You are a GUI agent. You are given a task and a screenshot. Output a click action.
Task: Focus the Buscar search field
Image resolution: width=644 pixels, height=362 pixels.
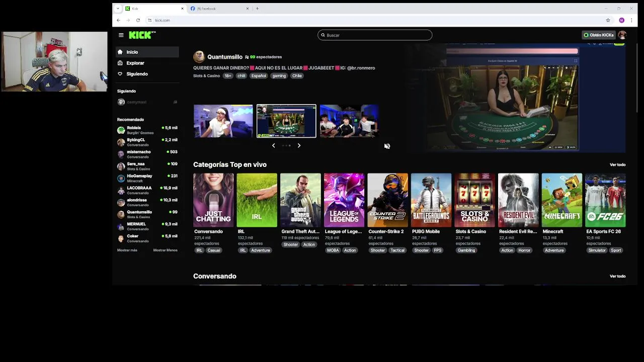(x=375, y=35)
